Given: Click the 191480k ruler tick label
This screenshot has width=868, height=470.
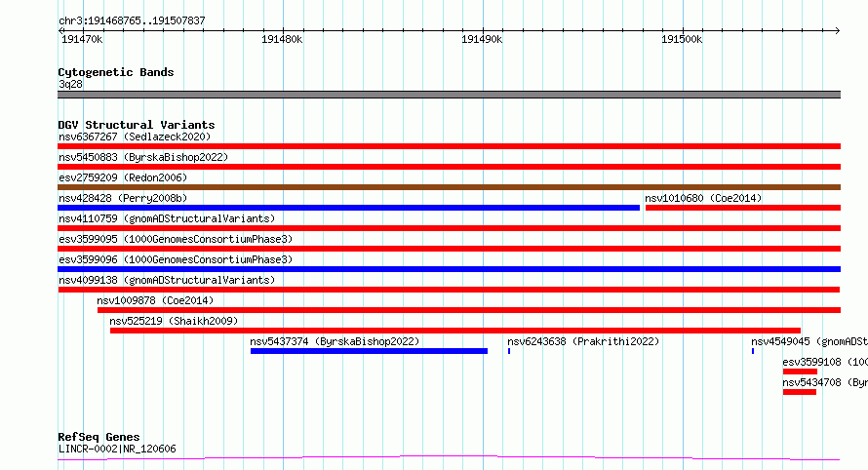Looking at the screenshot, I should tap(282, 39).
